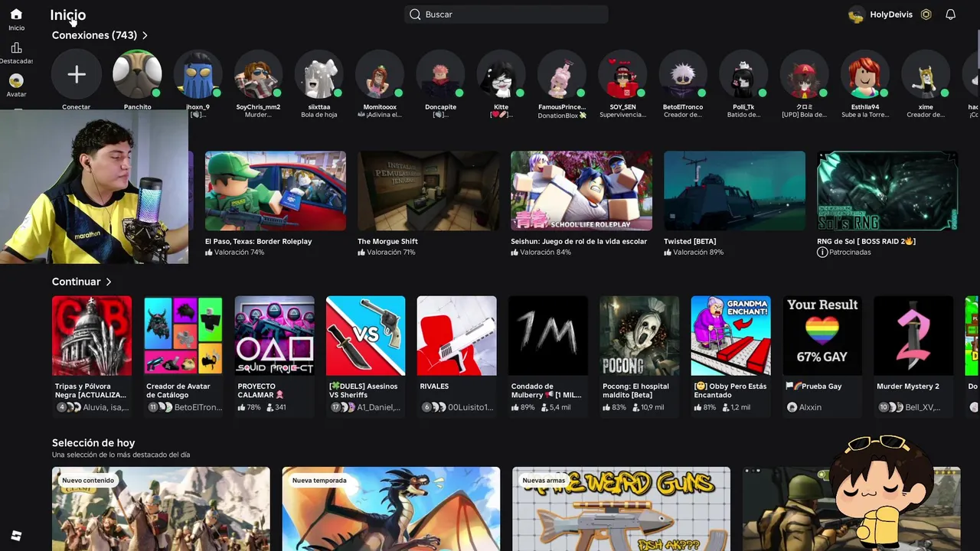The height and width of the screenshot is (551, 980).
Task: Open the Nueva temporada dragon card
Action: coord(391,509)
